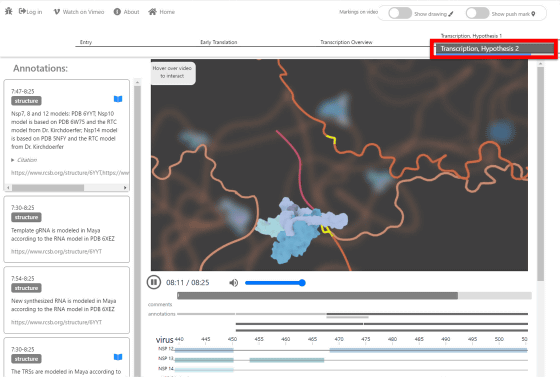560x377 pixels.
Task: Open Watch on Vimeo link
Action: (x=79, y=12)
